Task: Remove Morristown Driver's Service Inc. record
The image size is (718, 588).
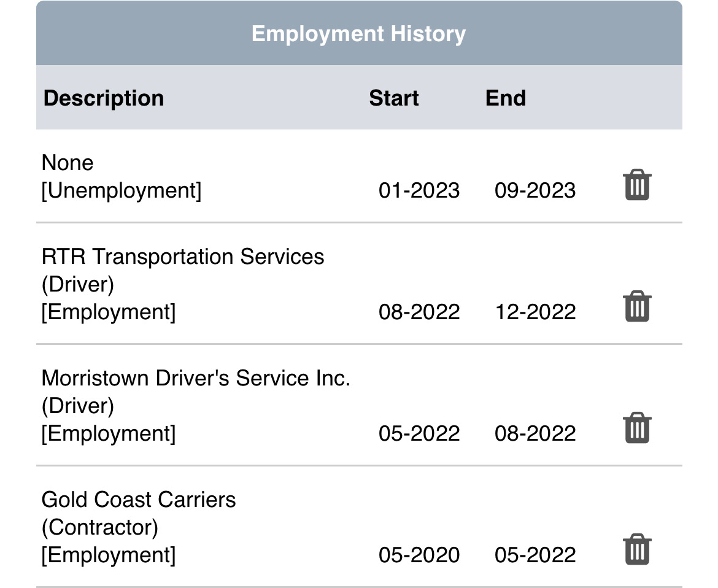Action: coord(637,428)
